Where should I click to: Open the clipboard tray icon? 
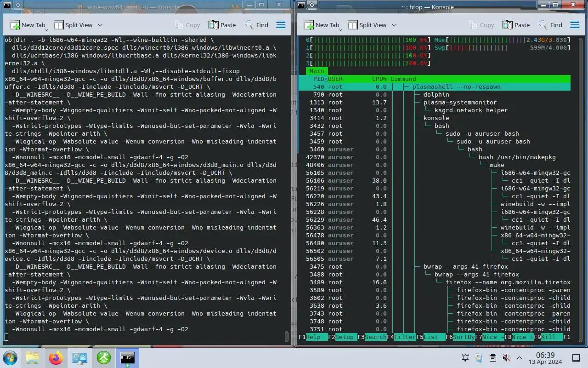(x=492, y=358)
